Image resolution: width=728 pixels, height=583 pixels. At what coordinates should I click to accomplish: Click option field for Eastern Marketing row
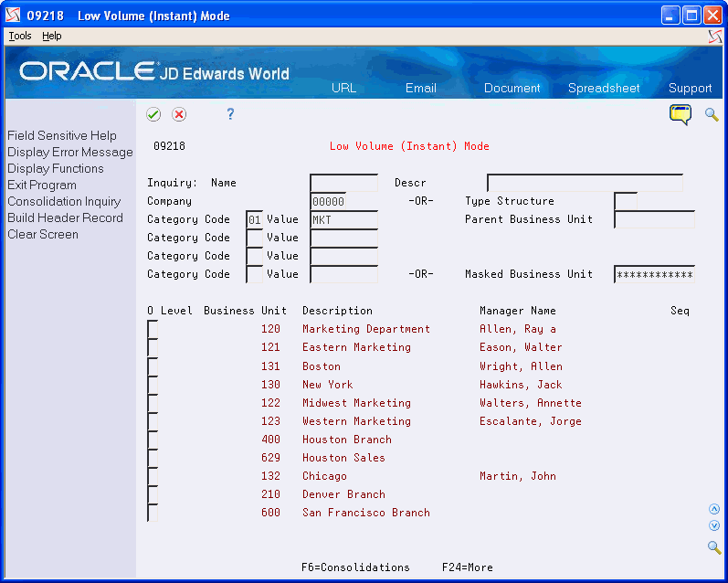pyautogui.click(x=153, y=347)
